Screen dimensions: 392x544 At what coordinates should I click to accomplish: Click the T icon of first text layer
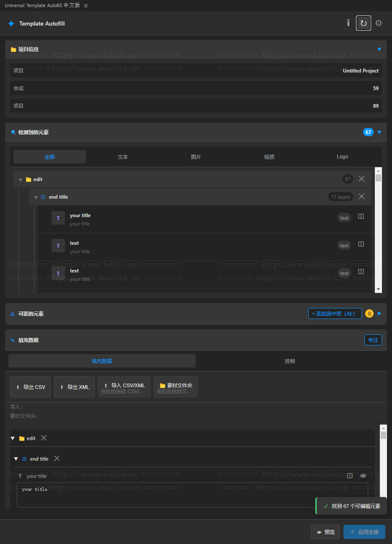[x=58, y=246]
